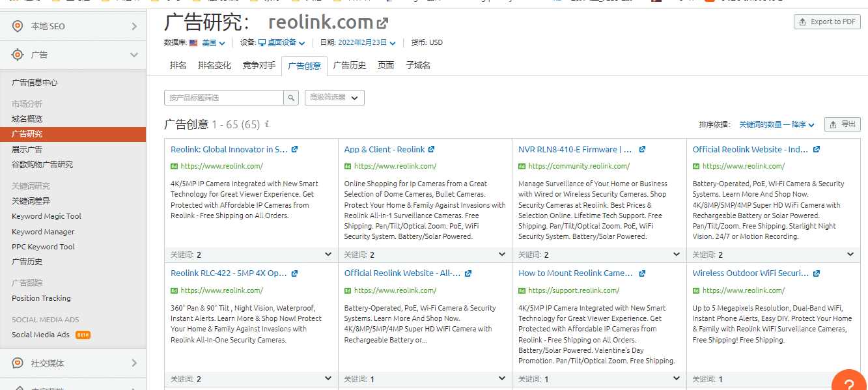Switch to the 竞争对手 tab
The width and height of the screenshot is (868, 390).
(x=259, y=65)
